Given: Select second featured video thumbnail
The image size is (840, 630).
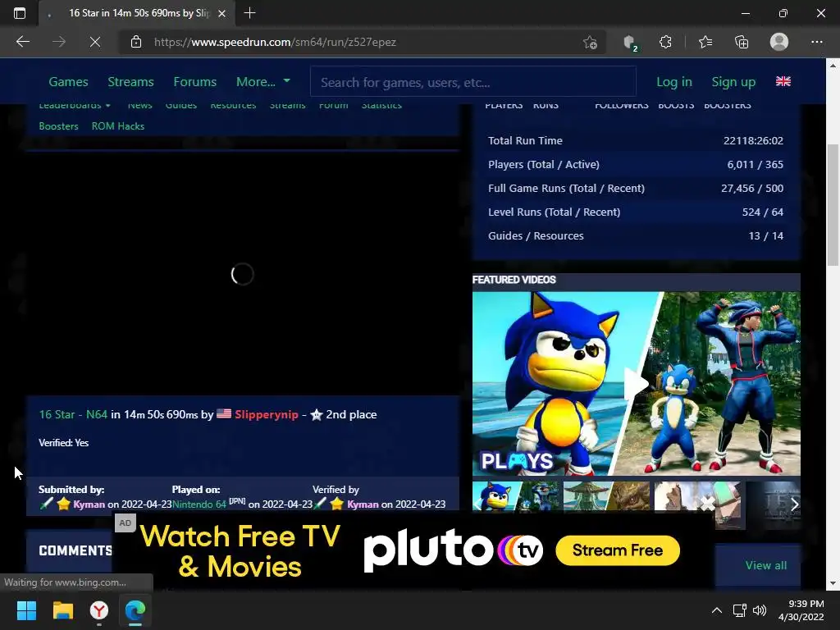Looking at the screenshot, I should click(x=606, y=498).
